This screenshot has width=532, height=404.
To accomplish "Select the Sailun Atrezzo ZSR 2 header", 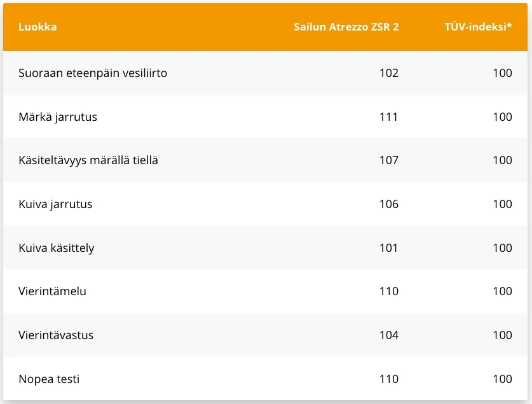I will (x=346, y=27).
